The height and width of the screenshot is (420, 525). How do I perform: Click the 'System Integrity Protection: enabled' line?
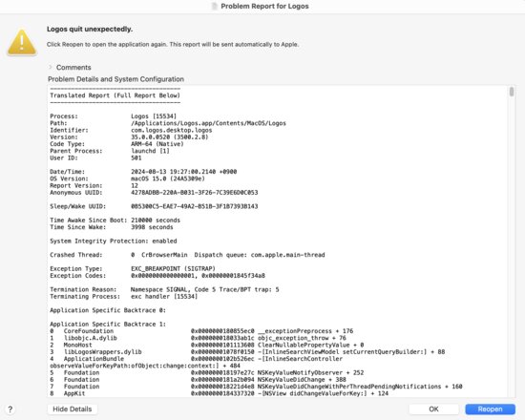coord(114,241)
